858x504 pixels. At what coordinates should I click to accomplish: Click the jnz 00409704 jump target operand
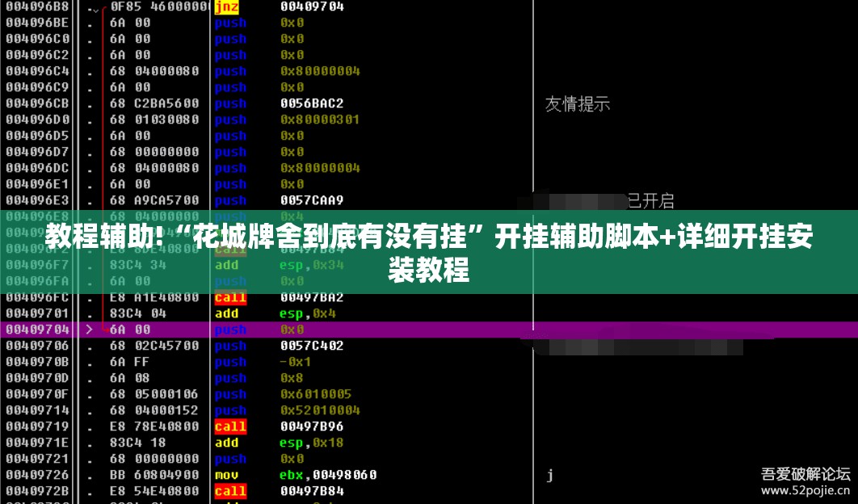click(312, 7)
